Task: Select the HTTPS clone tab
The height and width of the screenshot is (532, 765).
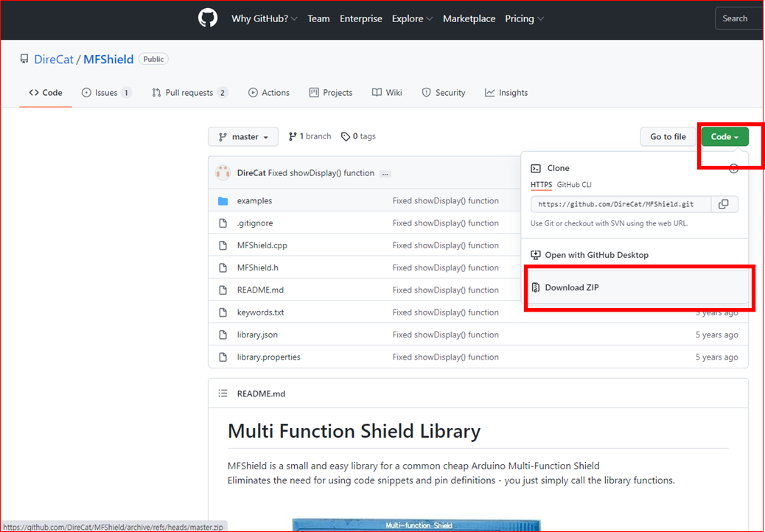Action: coord(541,185)
